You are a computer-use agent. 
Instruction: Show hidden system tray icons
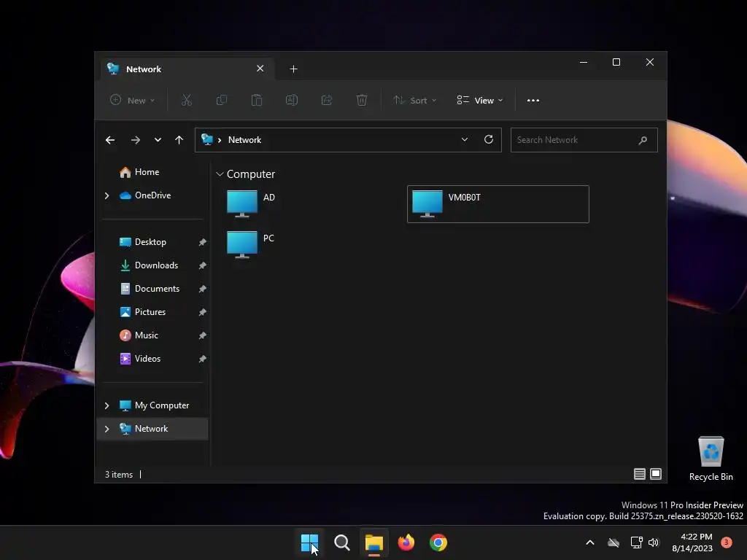click(x=589, y=542)
